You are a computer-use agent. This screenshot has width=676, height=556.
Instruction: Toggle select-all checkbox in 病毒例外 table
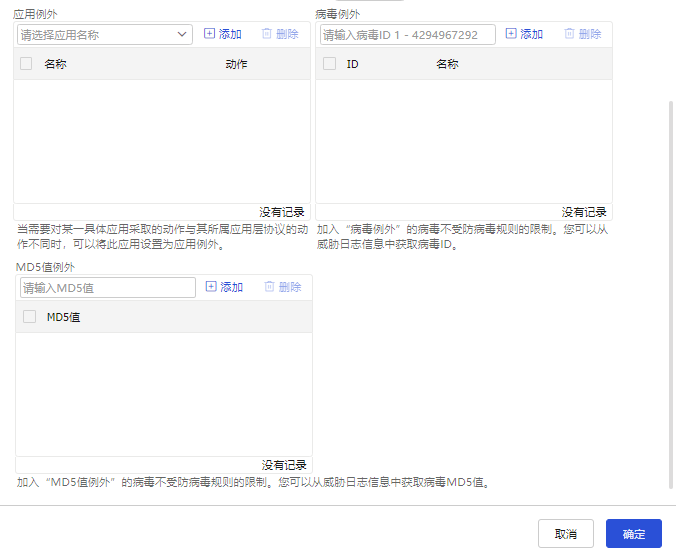pyautogui.click(x=329, y=64)
